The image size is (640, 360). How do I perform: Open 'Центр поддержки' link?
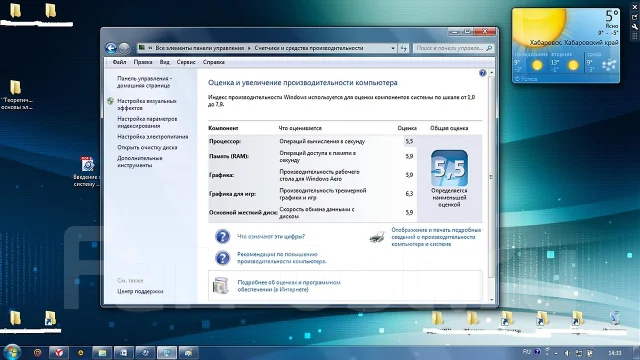point(140,291)
